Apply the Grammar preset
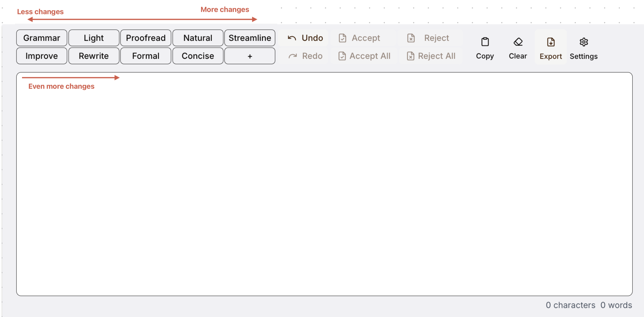 tap(41, 38)
